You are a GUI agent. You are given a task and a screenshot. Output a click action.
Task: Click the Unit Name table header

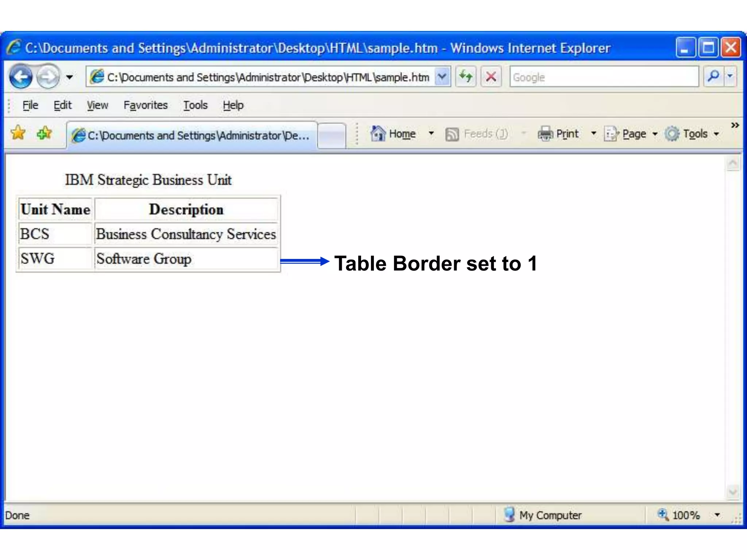click(55, 209)
